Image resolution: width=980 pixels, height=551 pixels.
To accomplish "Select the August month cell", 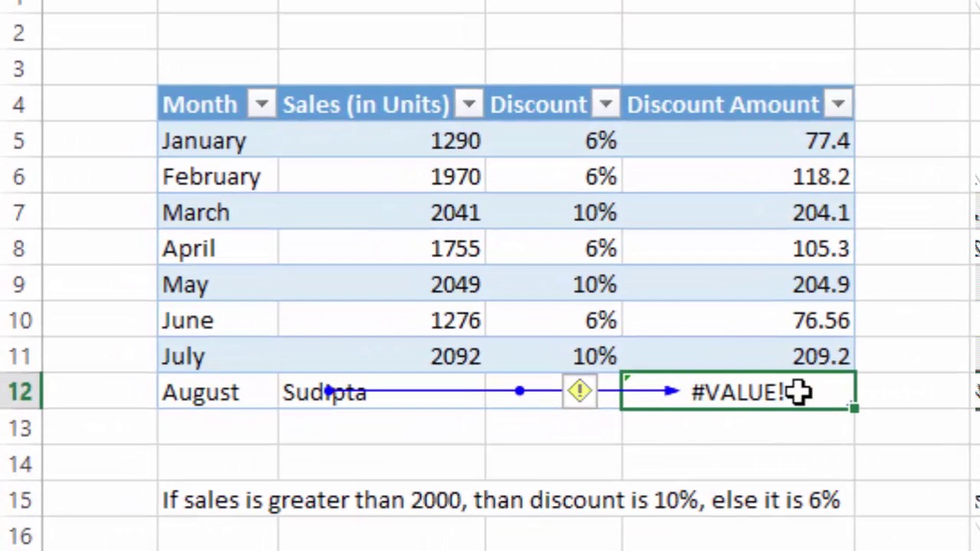I will pyautogui.click(x=218, y=392).
